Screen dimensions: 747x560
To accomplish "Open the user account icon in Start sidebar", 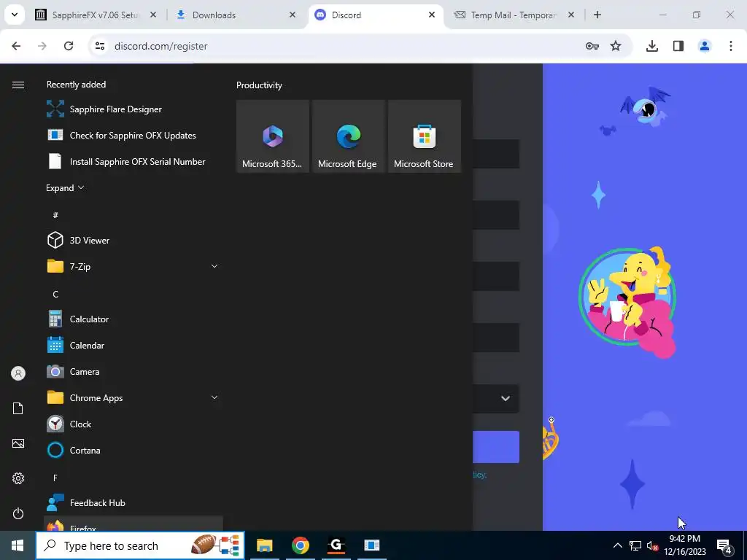I will [18, 373].
